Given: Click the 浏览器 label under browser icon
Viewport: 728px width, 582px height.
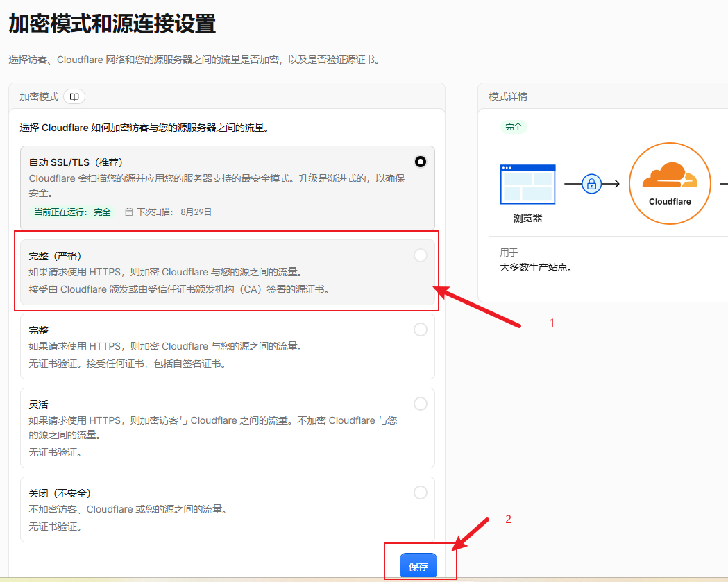Looking at the screenshot, I should coord(527,218).
